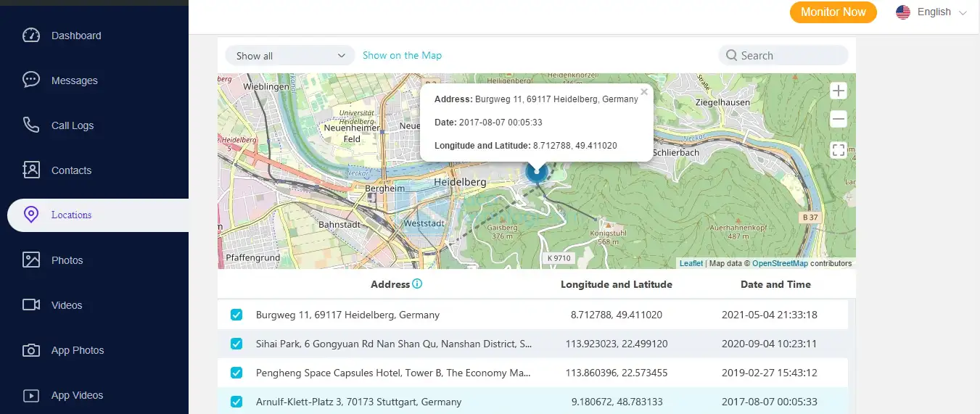Viewport: 980px width, 414px height.
Task: Select the Contacts icon in the sidebar
Action: 30,170
